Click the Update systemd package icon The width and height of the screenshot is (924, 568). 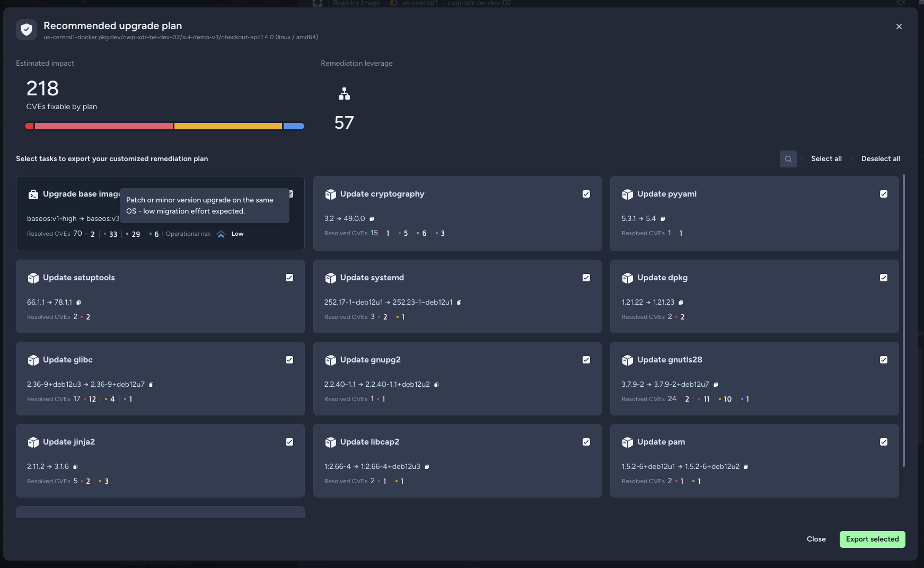[331, 278]
